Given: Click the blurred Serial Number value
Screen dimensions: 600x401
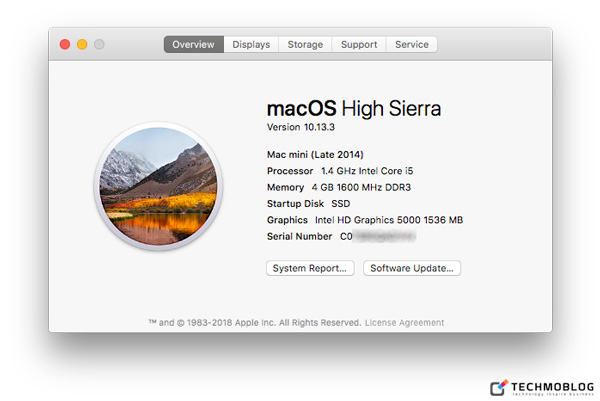Looking at the screenshot, I should point(378,236).
